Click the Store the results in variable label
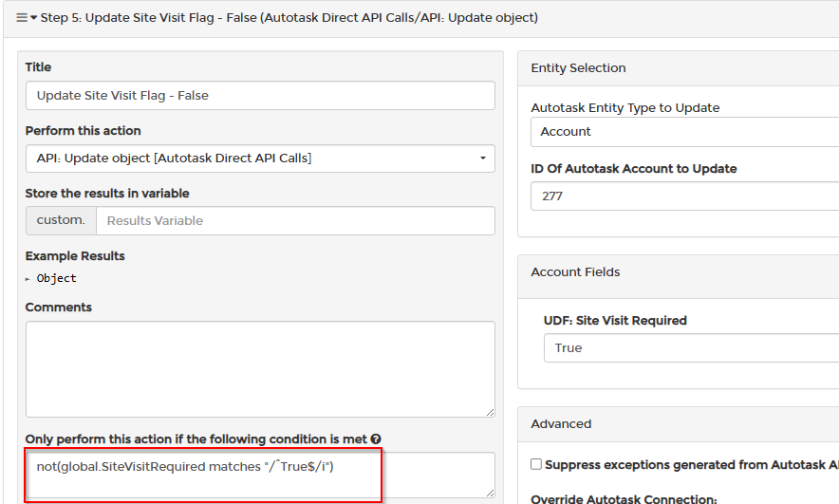Screen dimensions: 839x504 pyautogui.click(x=107, y=193)
